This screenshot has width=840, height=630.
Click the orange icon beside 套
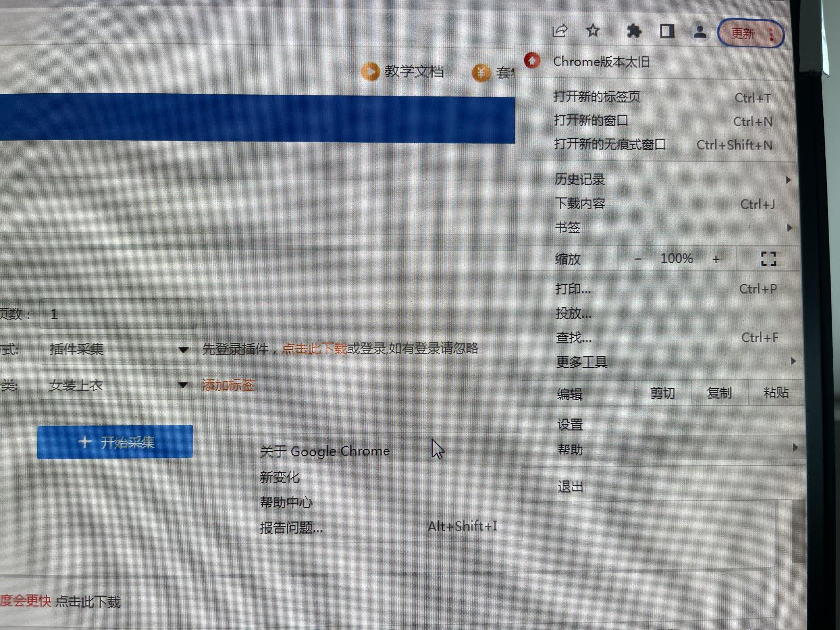point(481,72)
